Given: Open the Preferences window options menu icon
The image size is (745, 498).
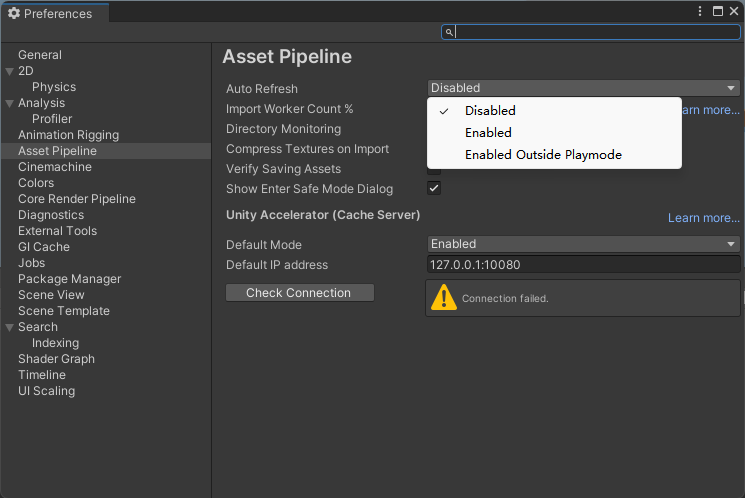Looking at the screenshot, I should point(700,11).
